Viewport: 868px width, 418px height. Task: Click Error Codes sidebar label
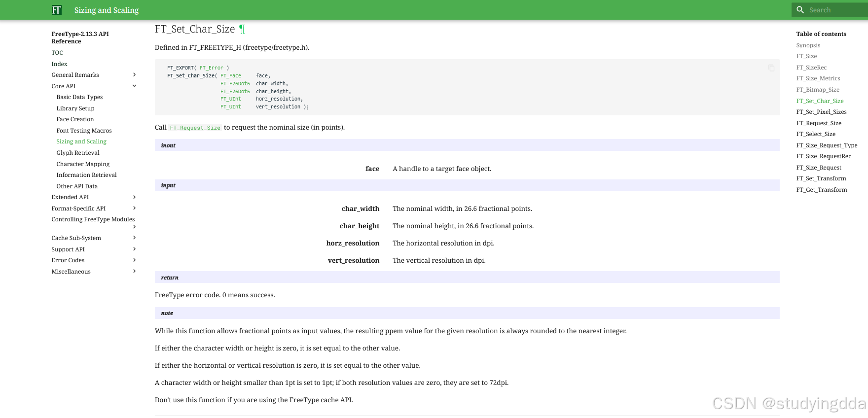68,260
